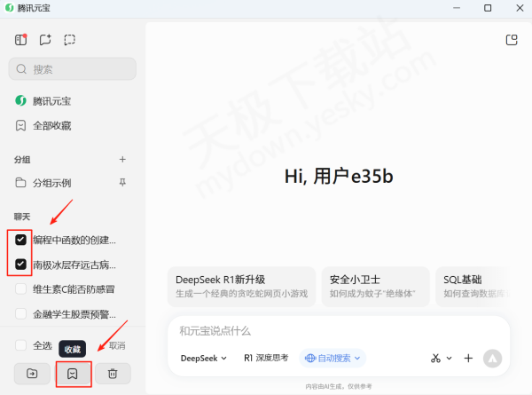Image resolution: width=532 pixels, height=395 pixels.
Task: Click the send arrow button
Action: pyautogui.click(x=492, y=359)
